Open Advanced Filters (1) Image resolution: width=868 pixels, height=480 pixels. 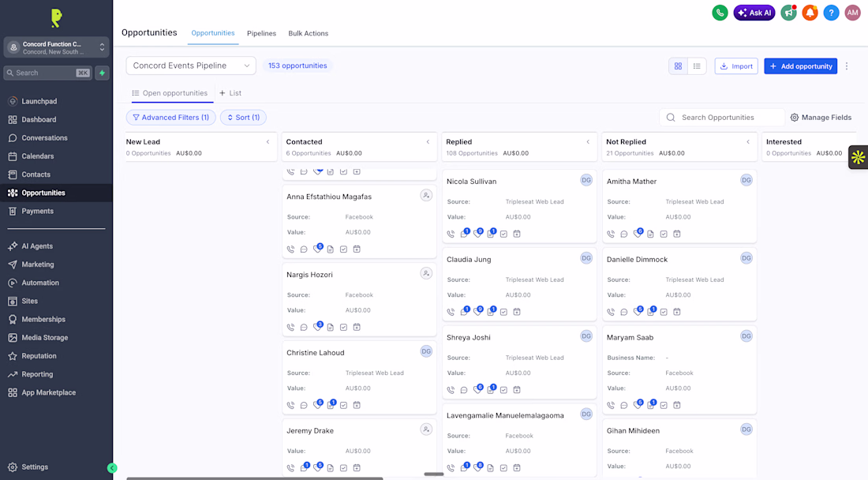point(171,118)
